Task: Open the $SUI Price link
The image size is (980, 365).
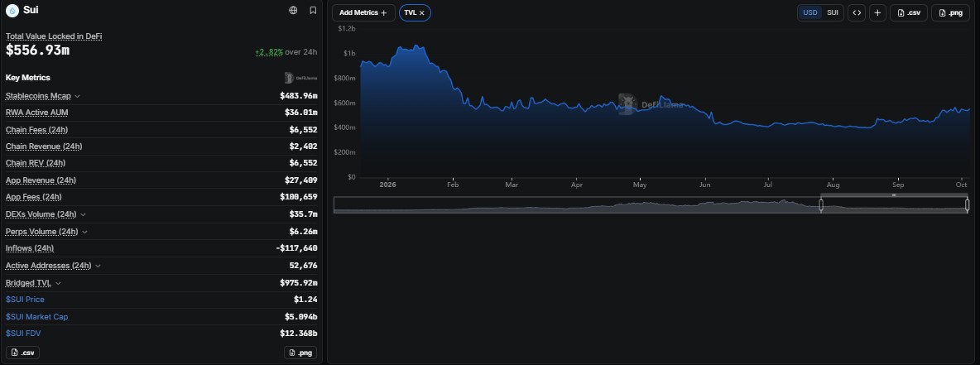Action: coord(25,300)
